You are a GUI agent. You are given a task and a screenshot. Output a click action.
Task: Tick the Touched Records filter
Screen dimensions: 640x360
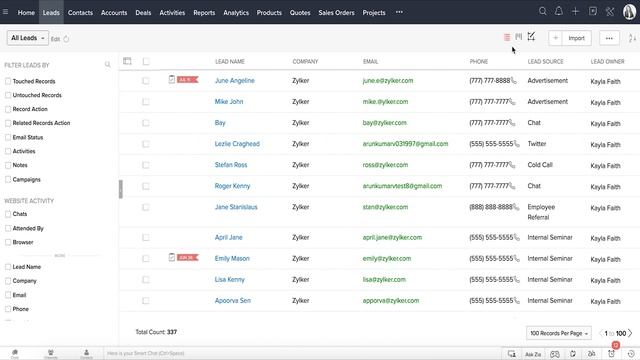coord(8,81)
